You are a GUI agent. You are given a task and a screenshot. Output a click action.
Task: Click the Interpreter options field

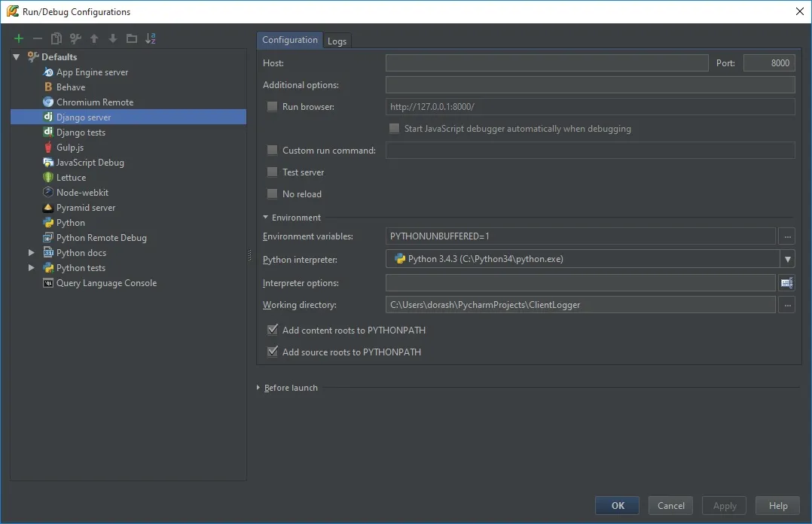(x=581, y=283)
